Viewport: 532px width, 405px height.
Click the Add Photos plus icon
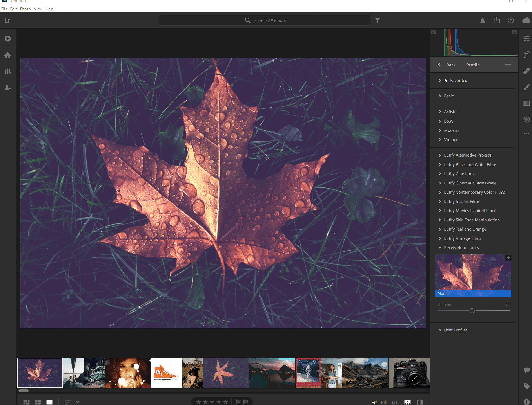click(8, 38)
